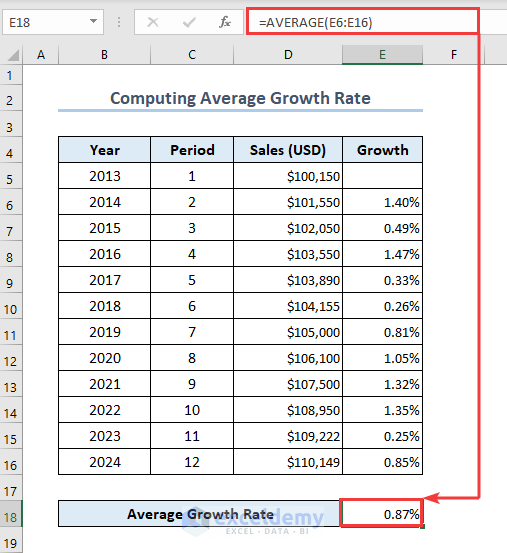Select row 1 header

[11, 75]
